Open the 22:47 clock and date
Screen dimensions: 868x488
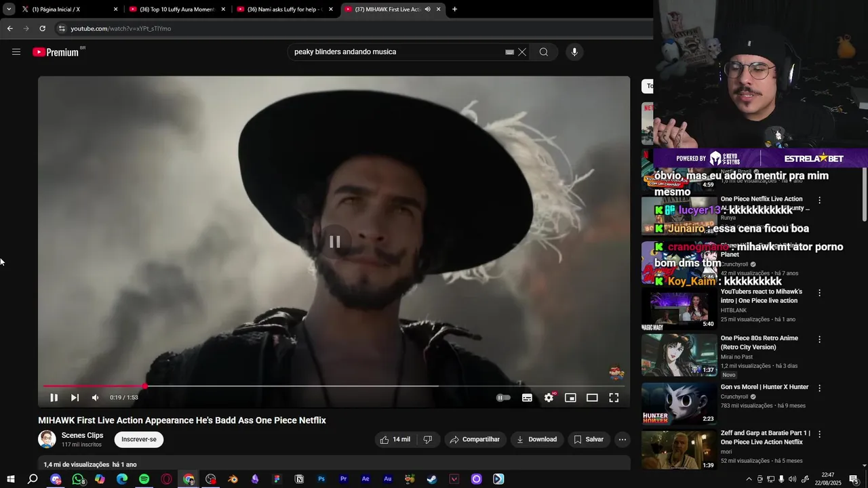click(827, 479)
